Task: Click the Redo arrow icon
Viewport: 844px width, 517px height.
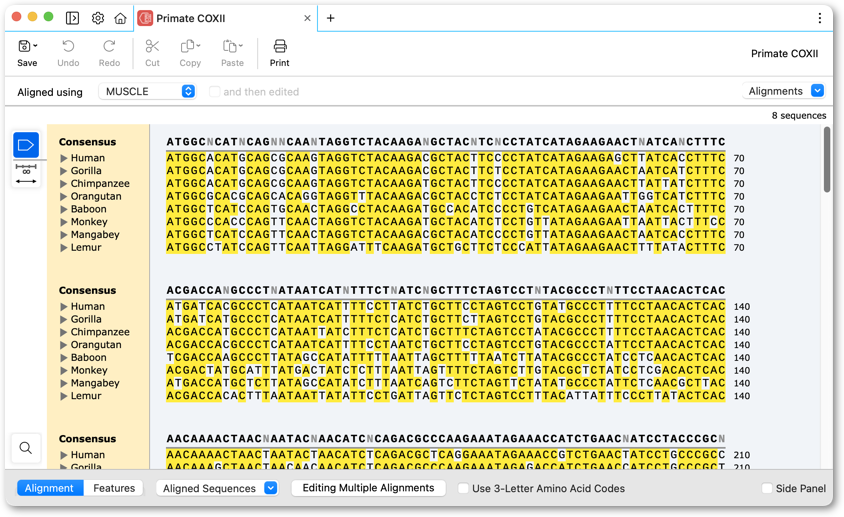Action: point(109,46)
